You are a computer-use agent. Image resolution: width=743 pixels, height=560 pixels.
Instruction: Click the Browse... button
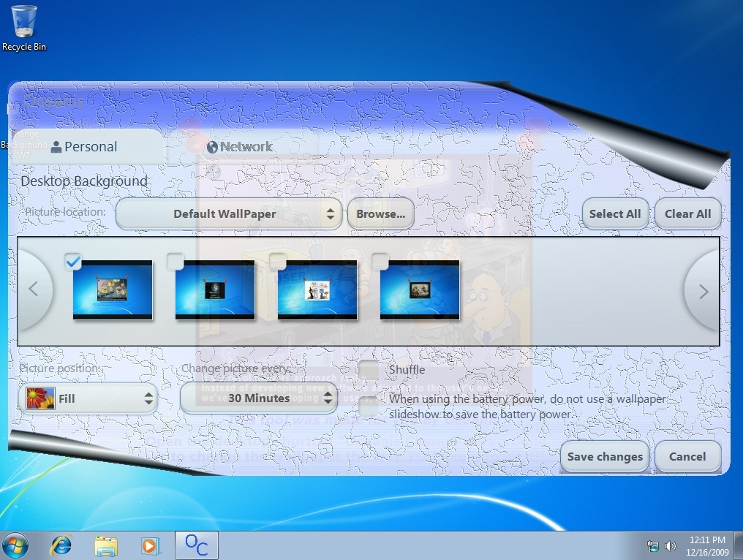(x=380, y=213)
